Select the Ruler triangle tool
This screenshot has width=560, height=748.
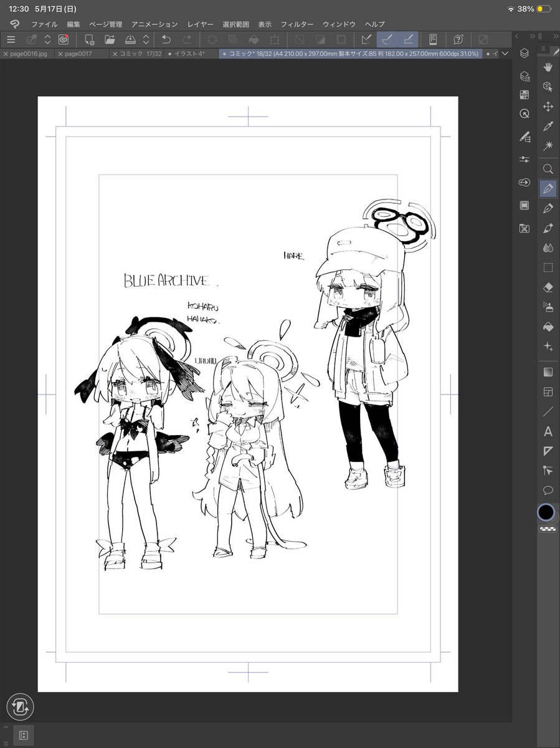point(548,451)
